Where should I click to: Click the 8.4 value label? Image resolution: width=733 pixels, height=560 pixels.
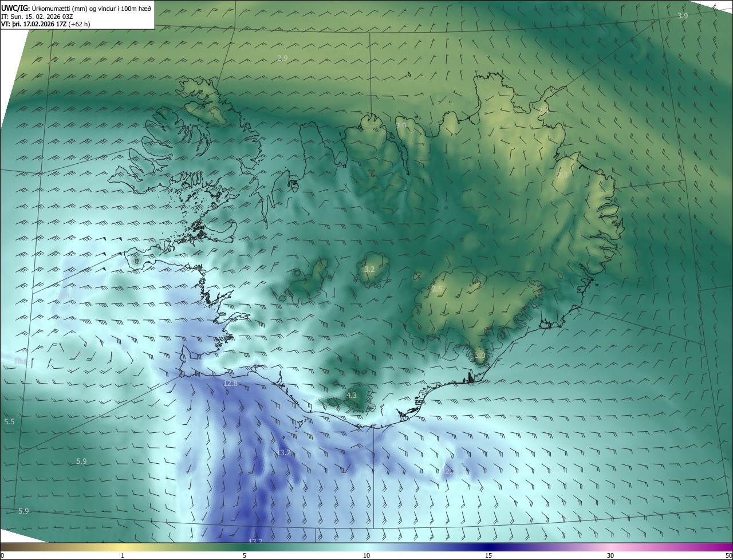pyautogui.click(x=80, y=353)
